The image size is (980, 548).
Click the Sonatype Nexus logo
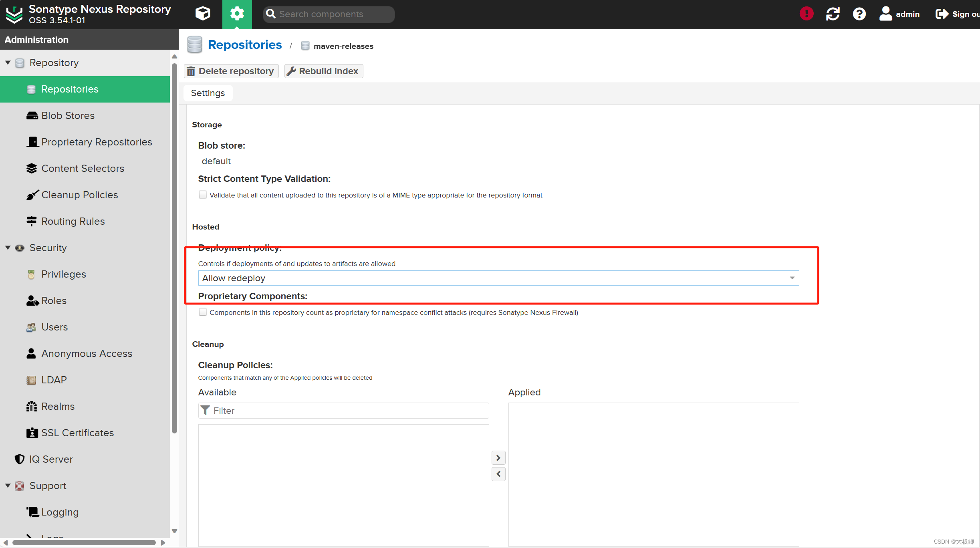[14, 15]
